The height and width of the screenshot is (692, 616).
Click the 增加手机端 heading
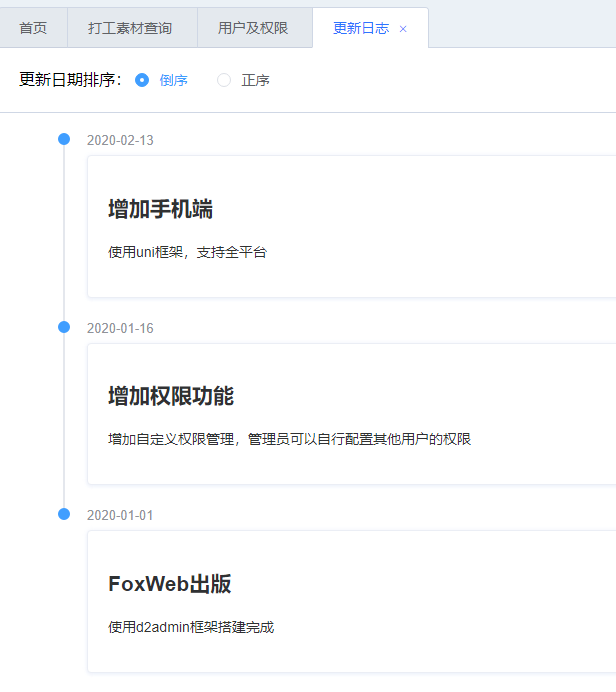160,209
